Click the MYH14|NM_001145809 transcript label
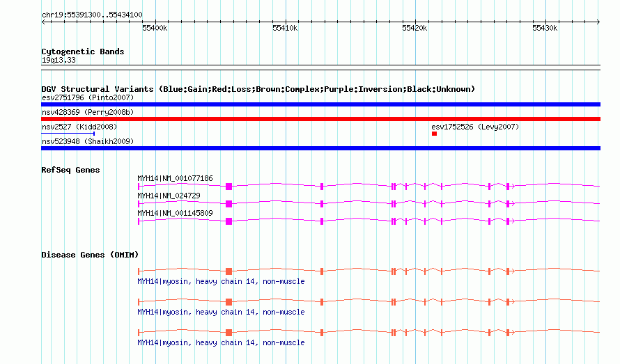This screenshot has width=620, height=364. 175,213
